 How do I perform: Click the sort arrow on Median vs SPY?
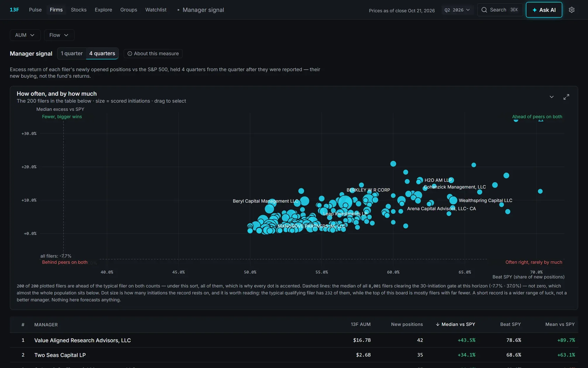[x=437, y=324]
